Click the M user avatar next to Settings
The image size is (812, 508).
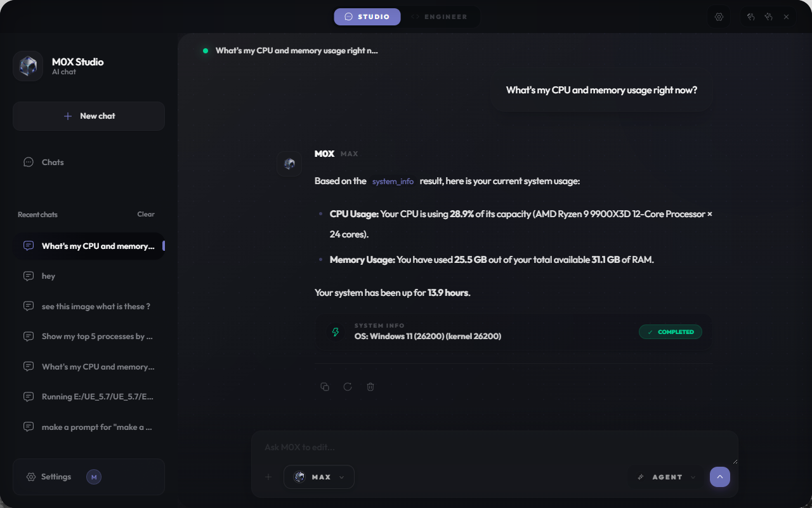coord(94,477)
